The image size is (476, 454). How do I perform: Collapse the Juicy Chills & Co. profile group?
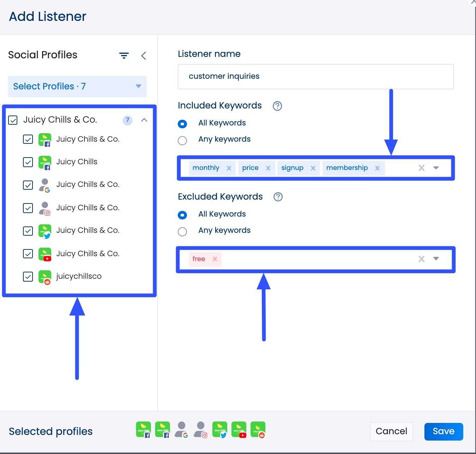click(144, 120)
